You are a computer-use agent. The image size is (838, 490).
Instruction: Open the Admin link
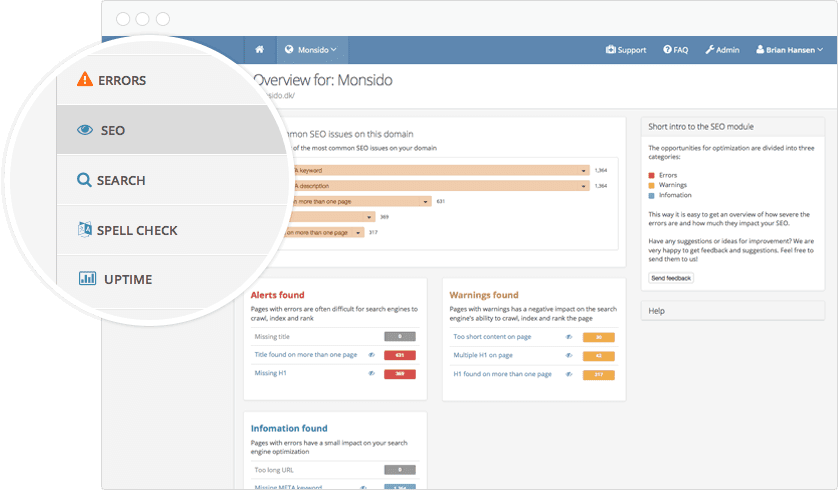pyautogui.click(x=722, y=50)
